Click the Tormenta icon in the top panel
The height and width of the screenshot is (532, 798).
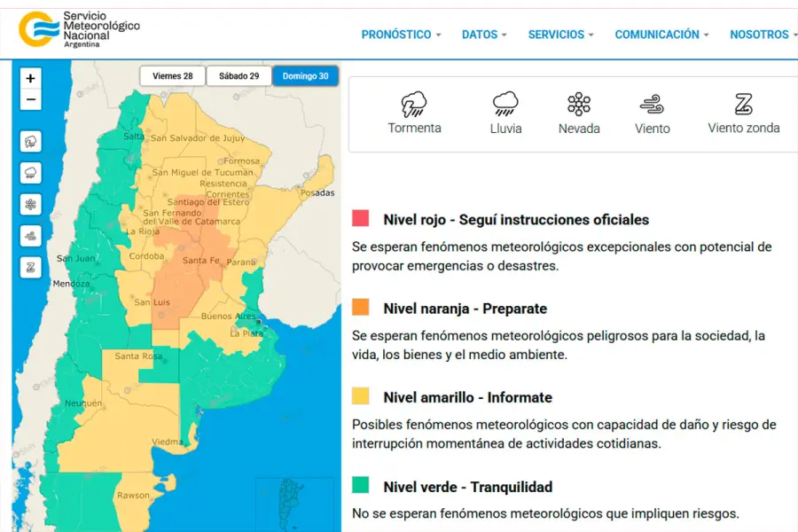pos(414,105)
